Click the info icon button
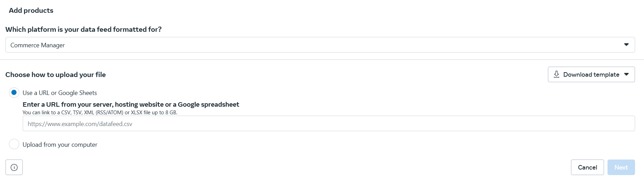The width and height of the screenshot is (644, 183). click(14, 167)
